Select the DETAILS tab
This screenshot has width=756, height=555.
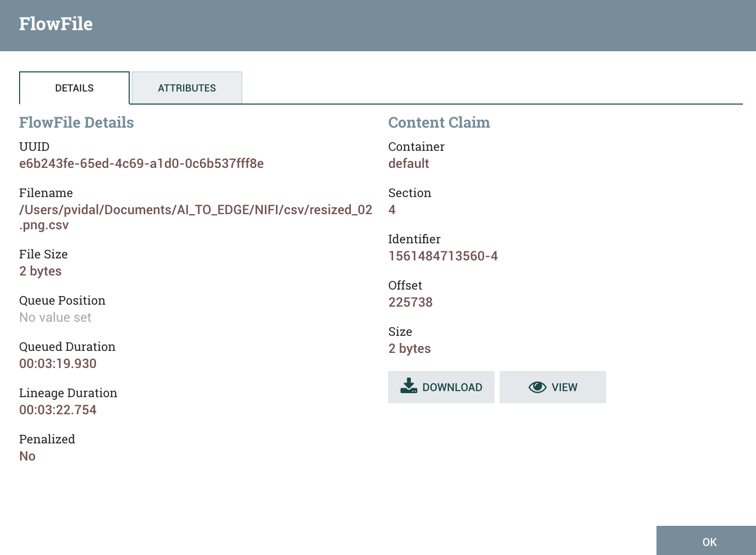74,88
